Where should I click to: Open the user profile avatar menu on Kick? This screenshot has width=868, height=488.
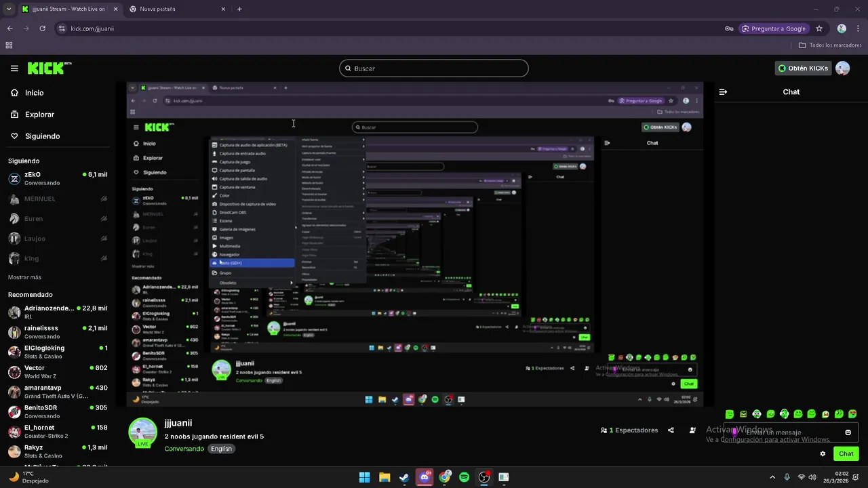843,68
